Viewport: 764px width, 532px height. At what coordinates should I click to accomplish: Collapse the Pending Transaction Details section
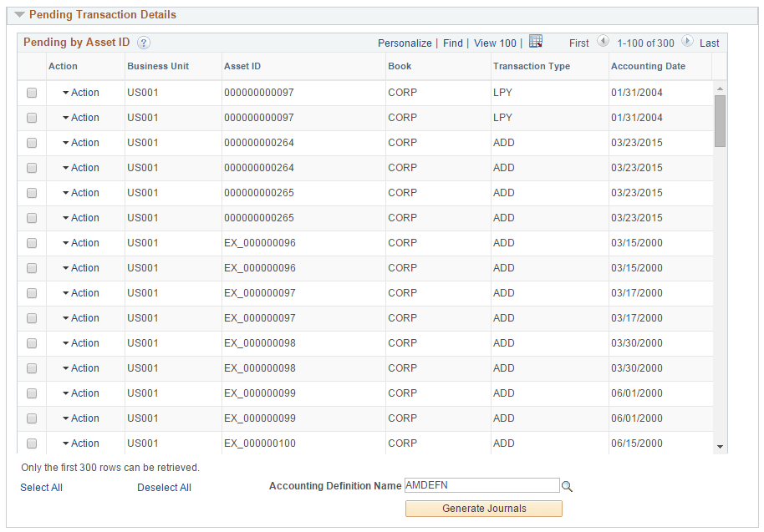click(20, 14)
